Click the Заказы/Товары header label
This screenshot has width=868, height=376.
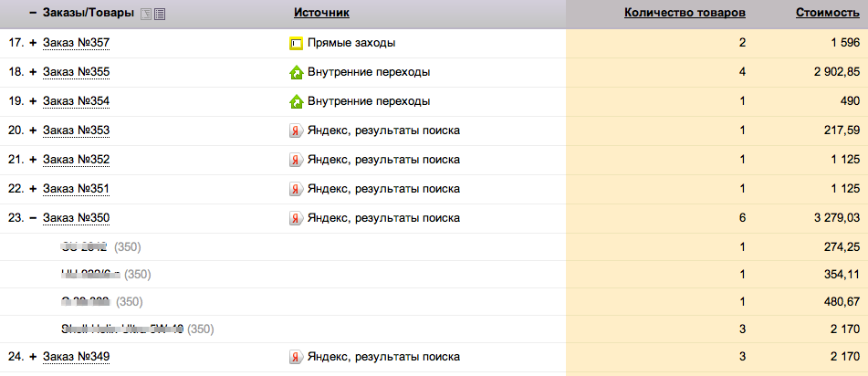coord(88,14)
